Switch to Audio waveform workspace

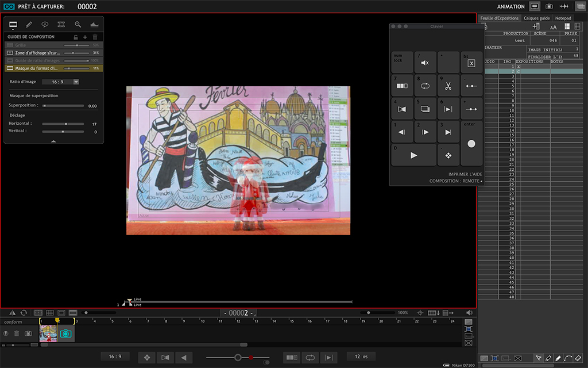tap(564, 6)
